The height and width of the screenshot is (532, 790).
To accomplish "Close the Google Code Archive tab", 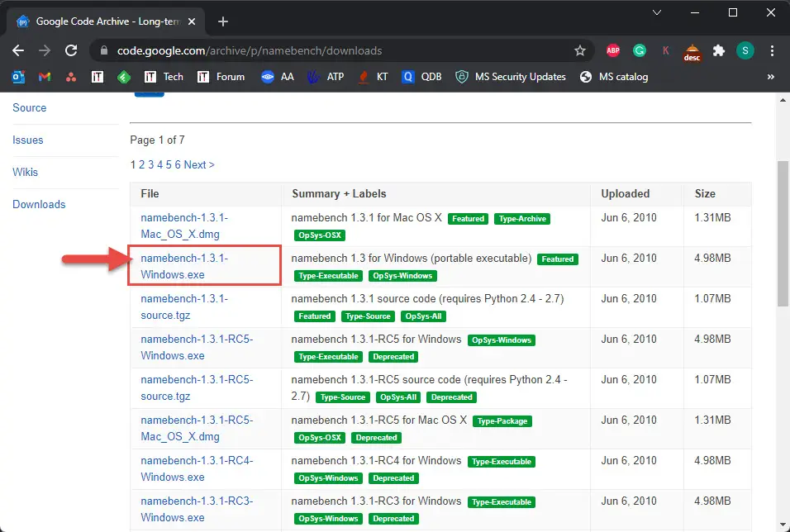I will [x=192, y=21].
